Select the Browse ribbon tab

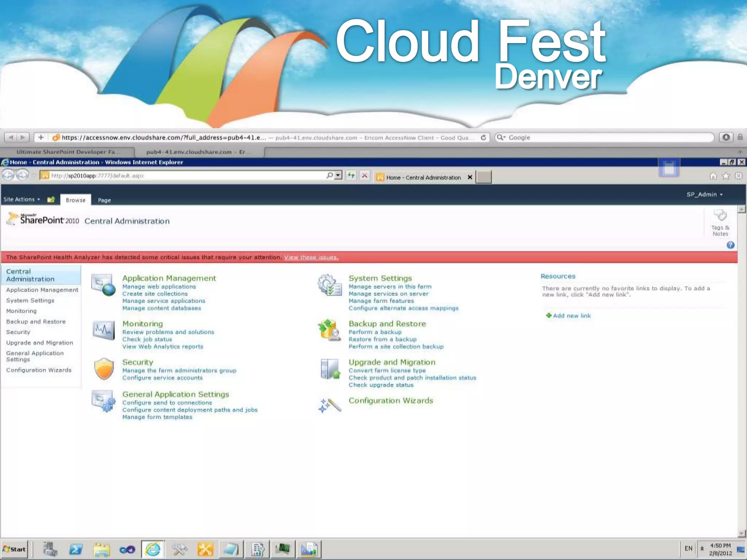(76, 200)
